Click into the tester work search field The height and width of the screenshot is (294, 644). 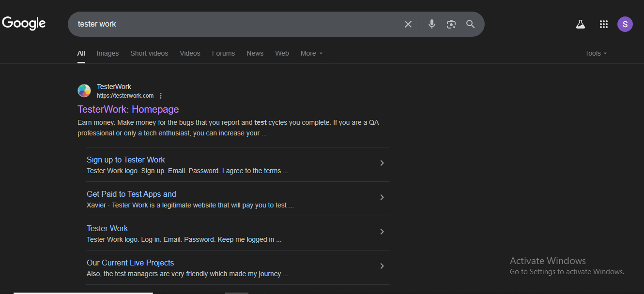pos(232,24)
